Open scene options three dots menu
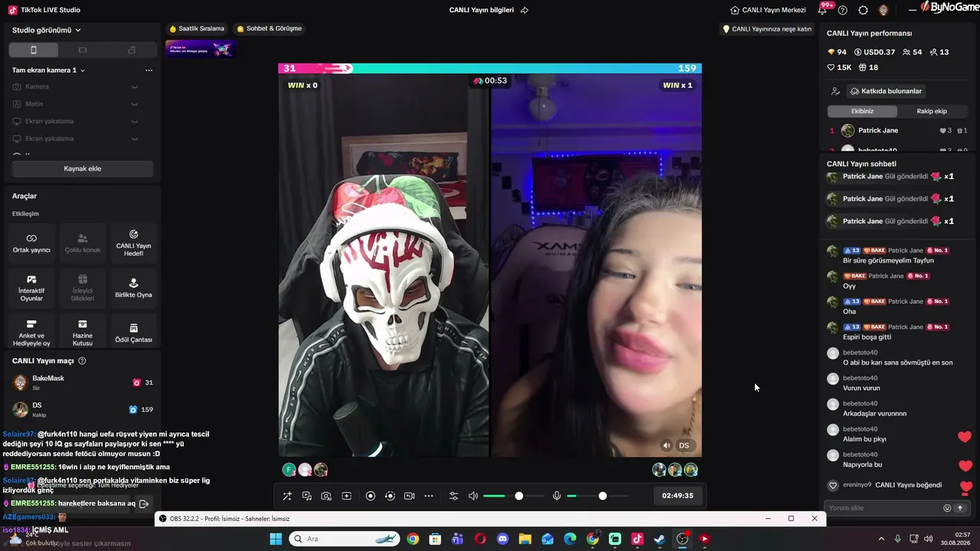The height and width of the screenshot is (551, 980). (x=149, y=70)
